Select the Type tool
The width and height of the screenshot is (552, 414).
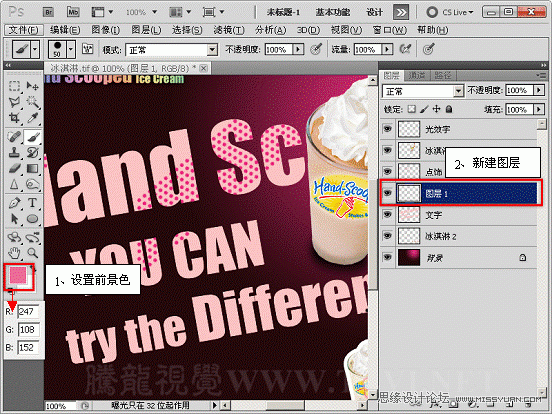(x=32, y=203)
